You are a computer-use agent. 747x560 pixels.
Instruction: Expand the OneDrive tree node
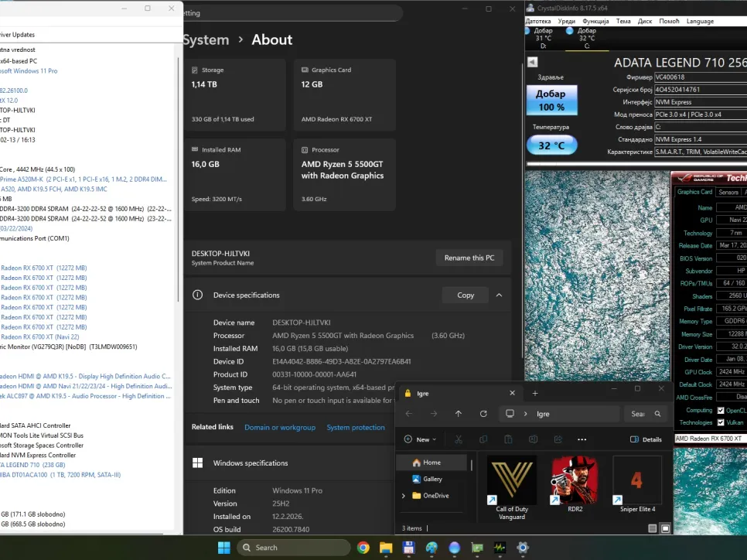tap(403, 496)
